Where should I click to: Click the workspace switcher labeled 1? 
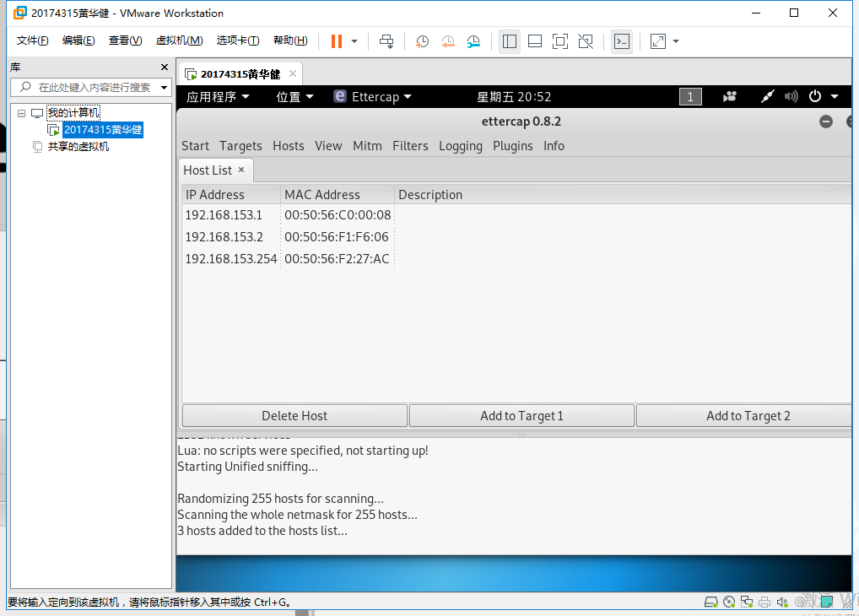[690, 97]
